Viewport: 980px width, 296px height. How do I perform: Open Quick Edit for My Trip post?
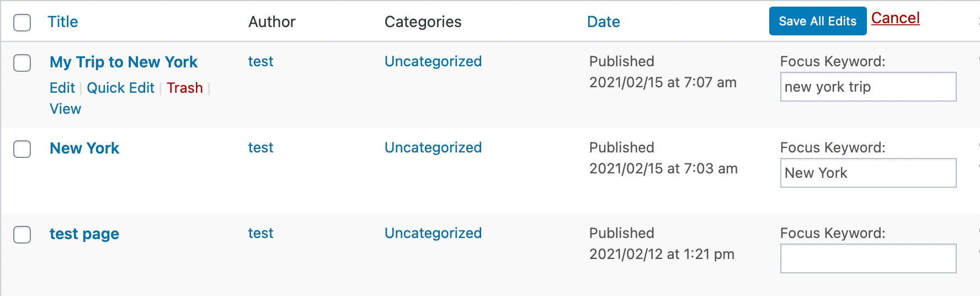coord(121,88)
